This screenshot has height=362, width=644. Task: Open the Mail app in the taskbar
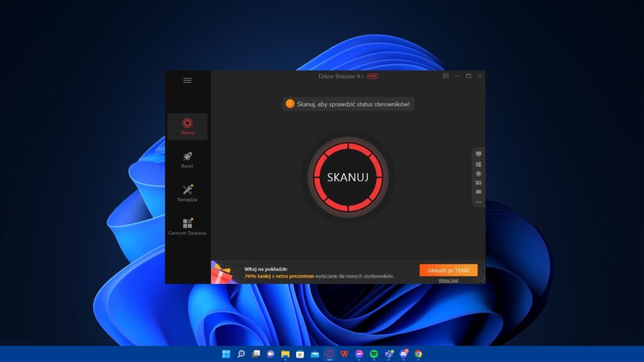click(315, 354)
